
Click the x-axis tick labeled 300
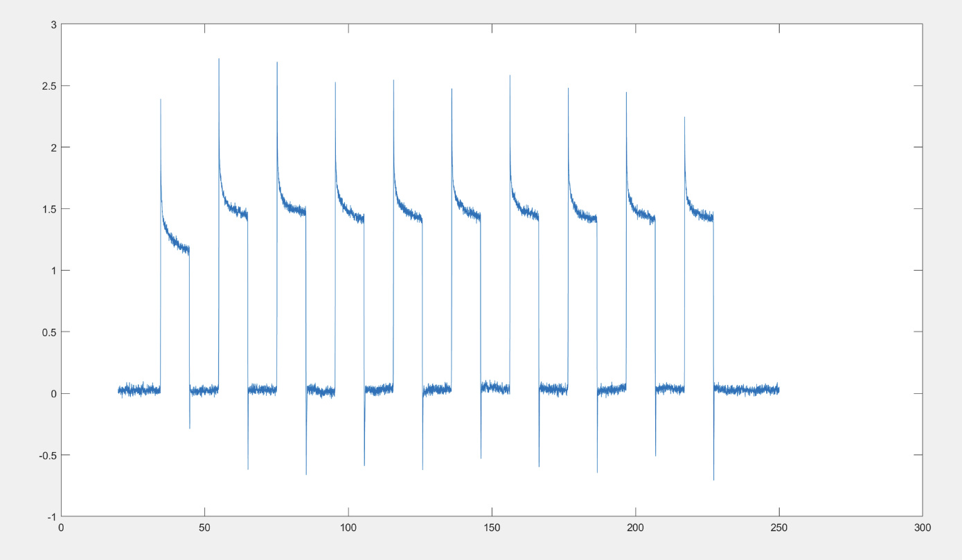point(921,526)
